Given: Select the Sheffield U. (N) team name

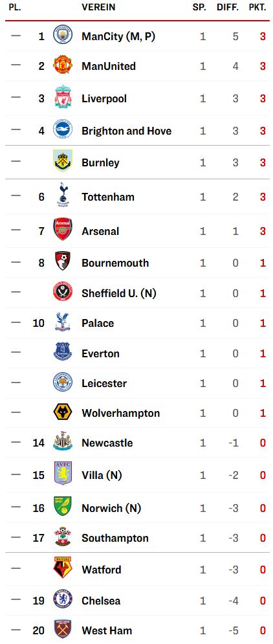Looking at the screenshot, I should [119, 293].
